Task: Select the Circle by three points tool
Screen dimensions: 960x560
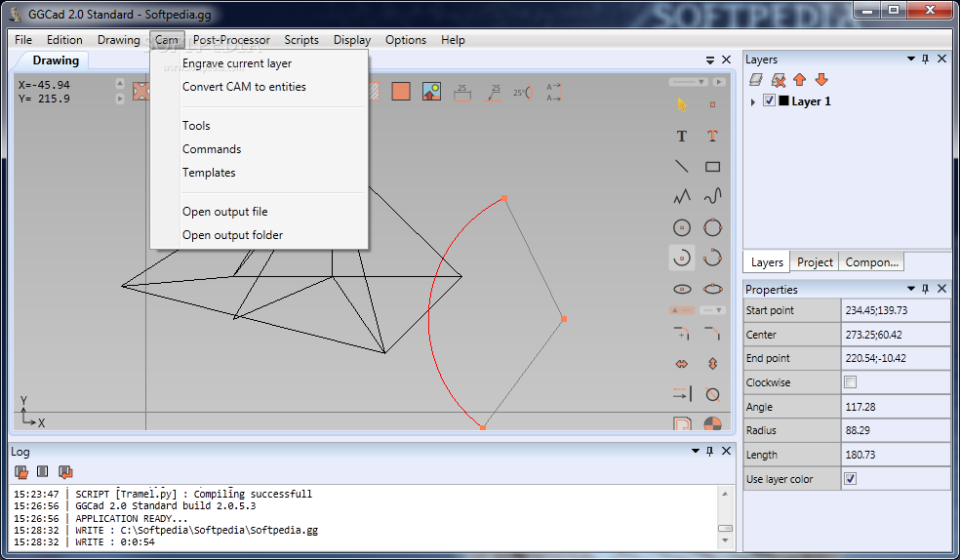Action: click(712, 227)
